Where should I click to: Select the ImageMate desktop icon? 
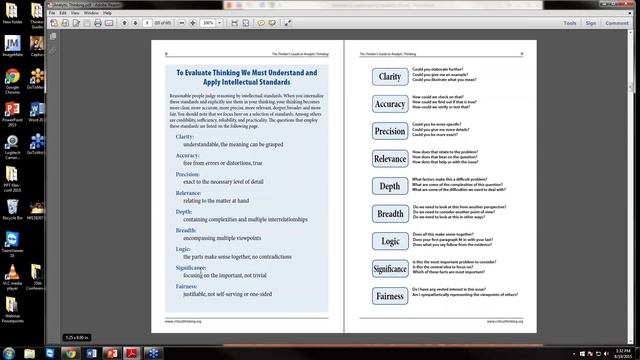pyautogui.click(x=12, y=46)
